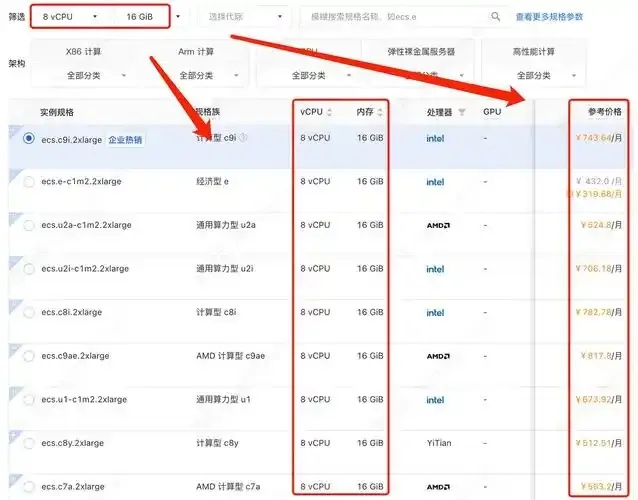Click price ¥673.92/月
Screen dimensions: 638x500
(599, 400)
